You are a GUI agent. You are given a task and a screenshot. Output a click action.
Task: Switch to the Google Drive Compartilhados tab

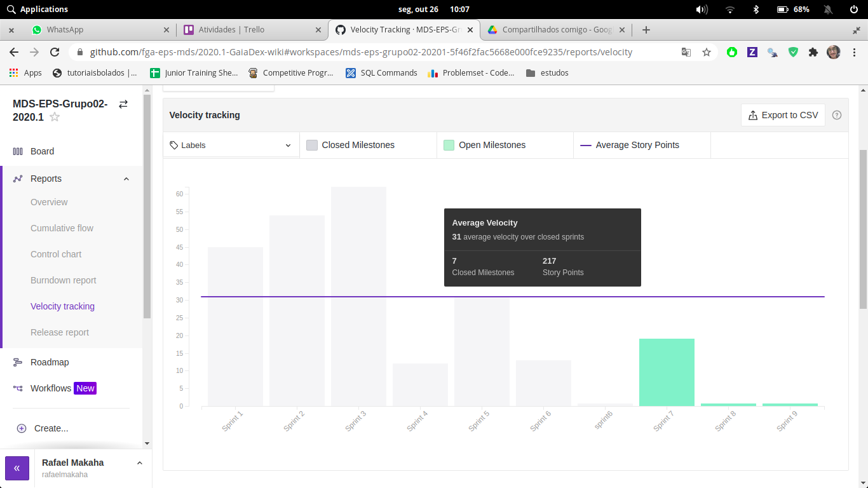click(x=557, y=30)
